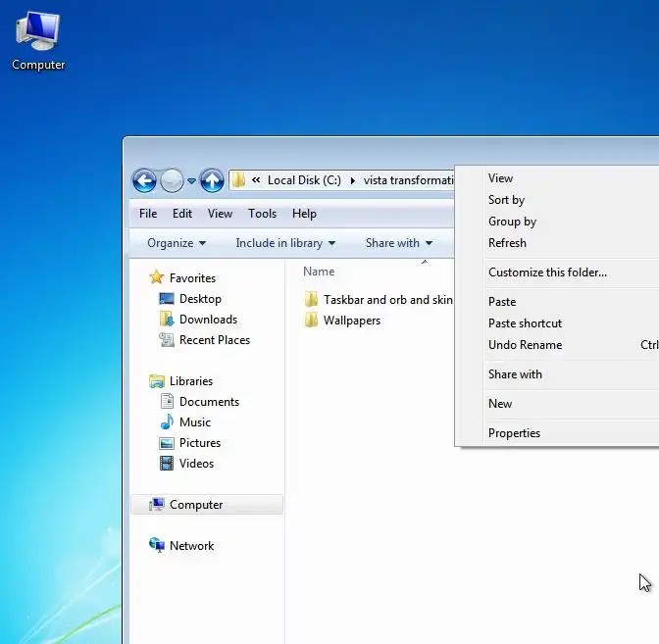This screenshot has width=659, height=644.
Task: Open the File menu
Action: (x=148, y=214)
